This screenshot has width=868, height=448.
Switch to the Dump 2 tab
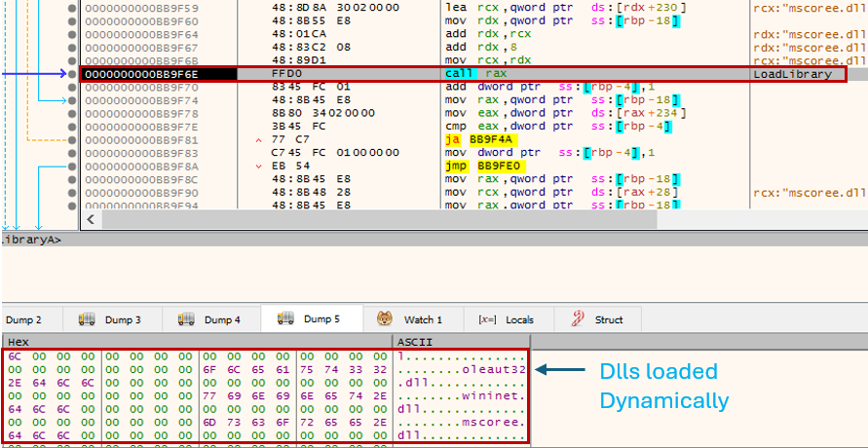(23, 319)
